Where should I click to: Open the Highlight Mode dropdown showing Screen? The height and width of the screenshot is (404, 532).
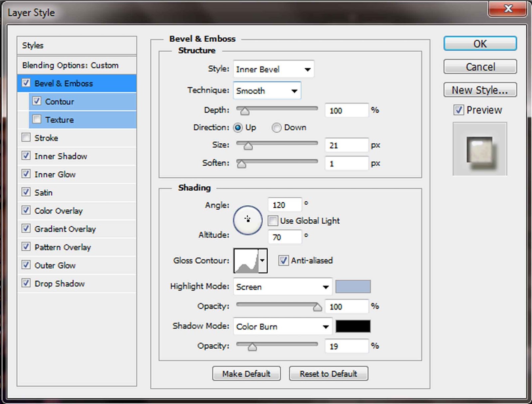pyautogui.click(x=283, y=287)
